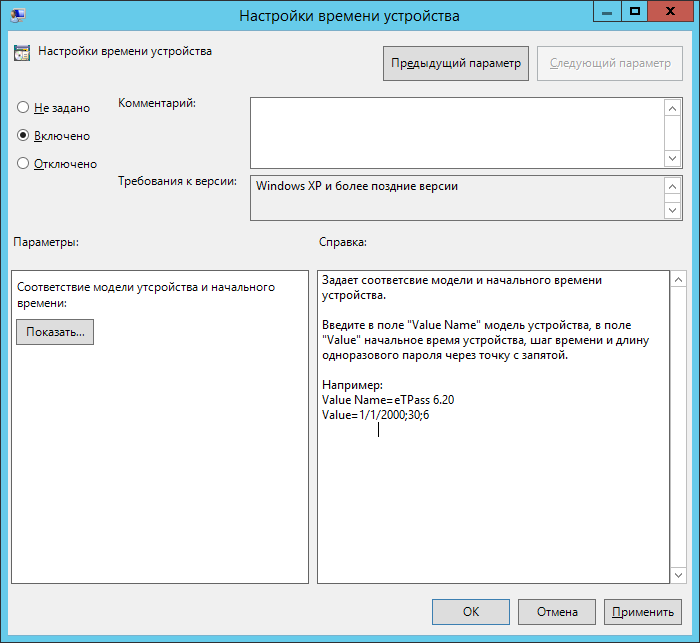Click the "Предыдущий параметр" button

point(456,63)
